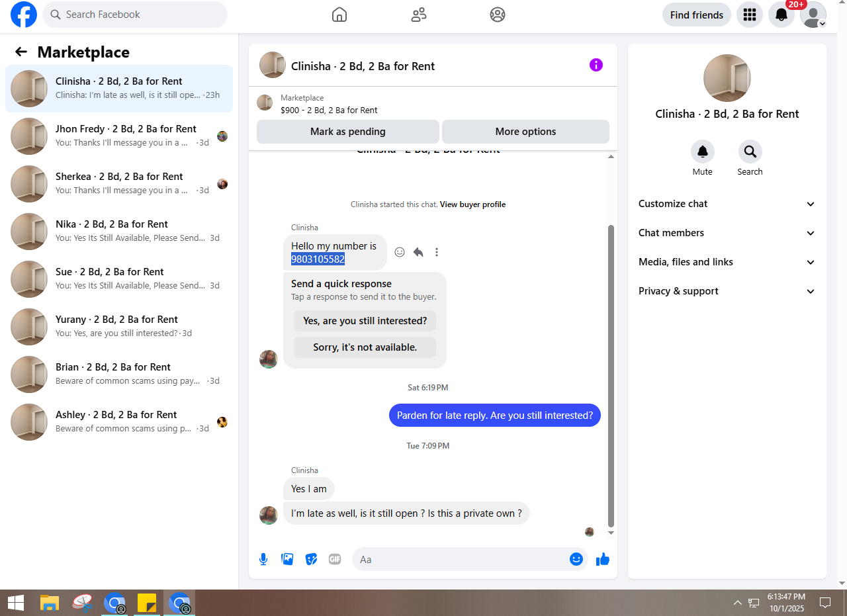Open the notifications bell
847x616 pixels.
[781, 15]
